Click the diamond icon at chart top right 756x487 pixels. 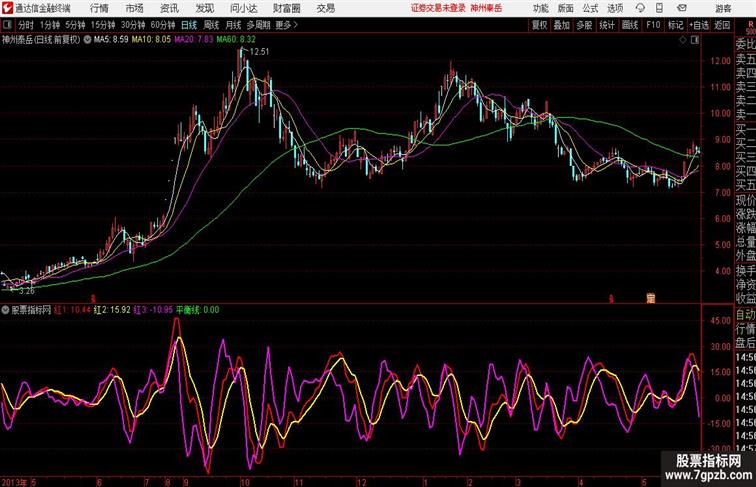[x=683, y=40]
